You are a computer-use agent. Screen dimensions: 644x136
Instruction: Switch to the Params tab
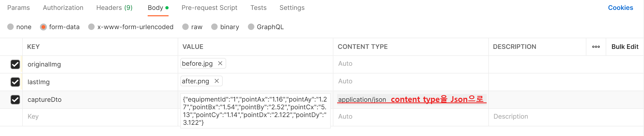18,8
